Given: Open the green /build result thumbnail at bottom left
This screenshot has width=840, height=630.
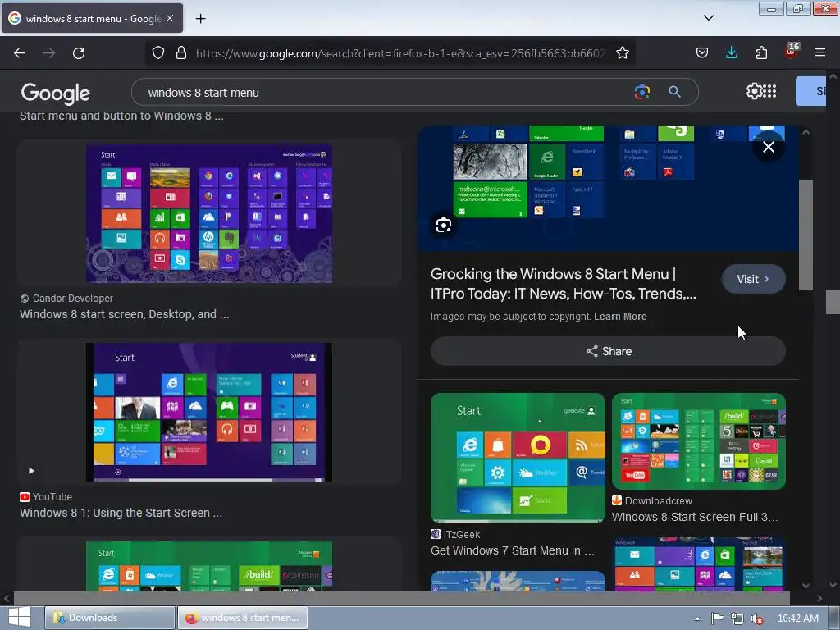Looking at the screenshot, I should (209, 566).
